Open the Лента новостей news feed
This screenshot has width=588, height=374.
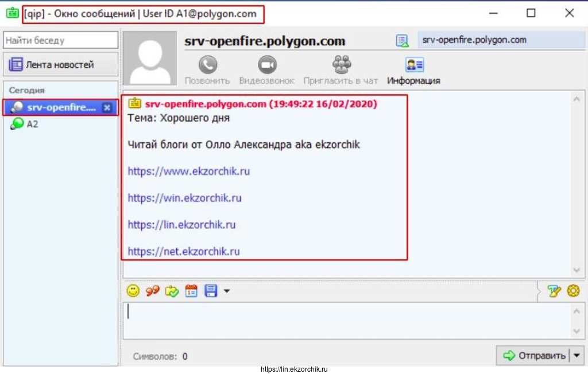60,65
